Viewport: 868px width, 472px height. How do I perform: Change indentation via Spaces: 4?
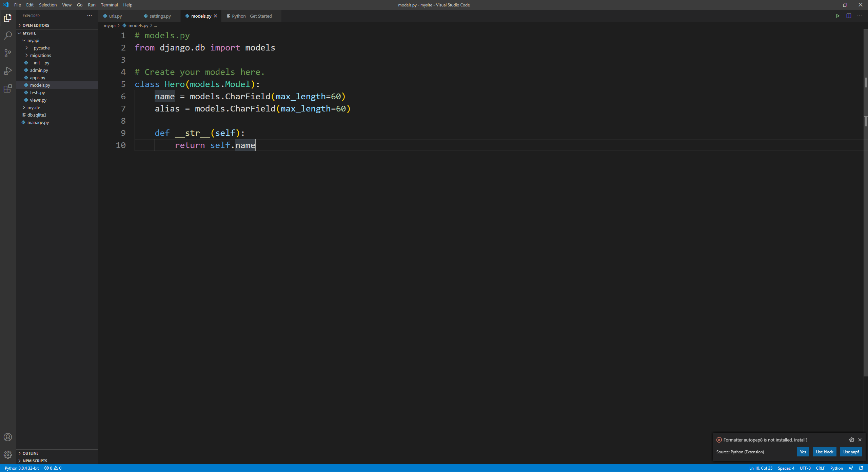tap(786, 468)
